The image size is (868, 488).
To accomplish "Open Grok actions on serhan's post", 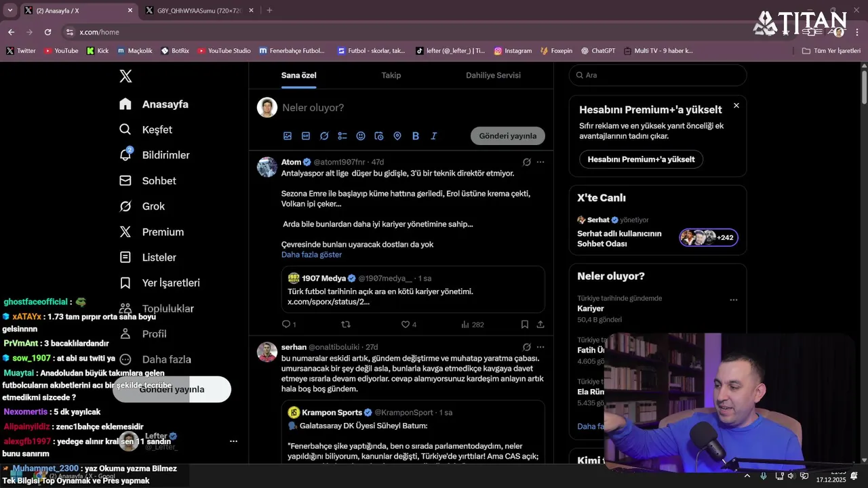I will [526, 347].
